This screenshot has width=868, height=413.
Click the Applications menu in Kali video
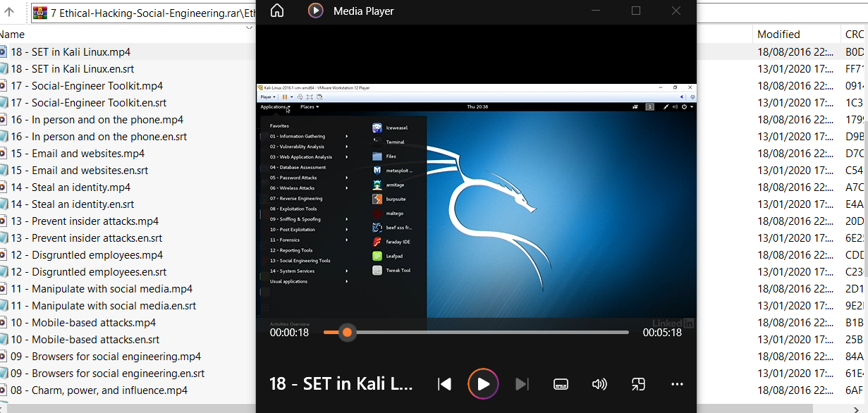click(274, 107)
